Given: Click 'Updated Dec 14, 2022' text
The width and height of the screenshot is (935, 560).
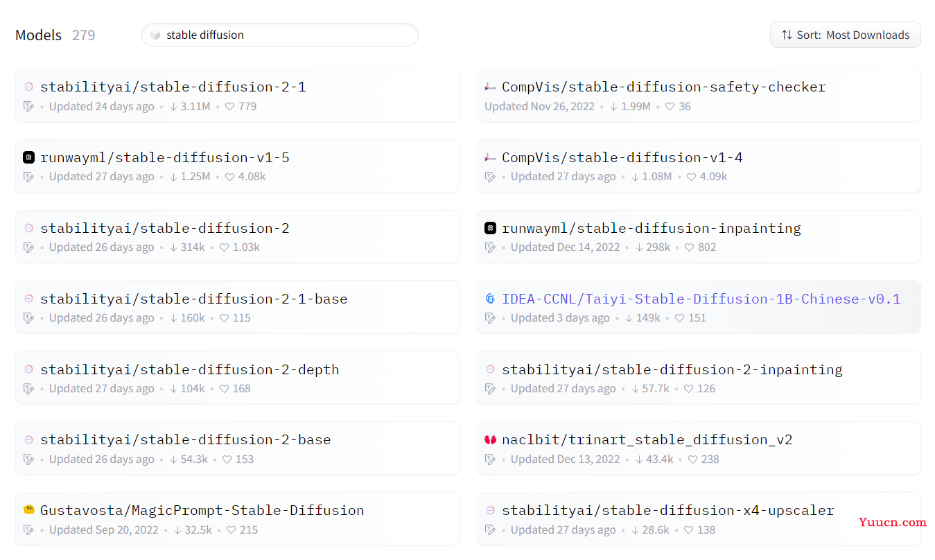Looking at the screenshot, I should point(566,247).
